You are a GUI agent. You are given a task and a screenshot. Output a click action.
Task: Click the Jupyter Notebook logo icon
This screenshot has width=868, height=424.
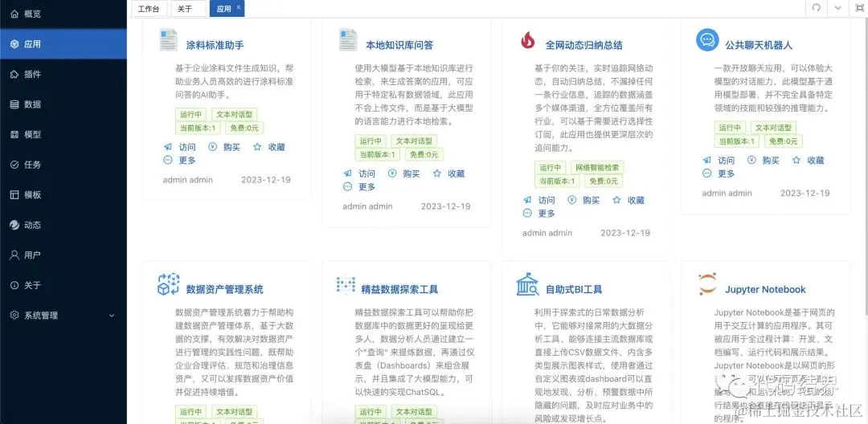(x=707, y=284)
